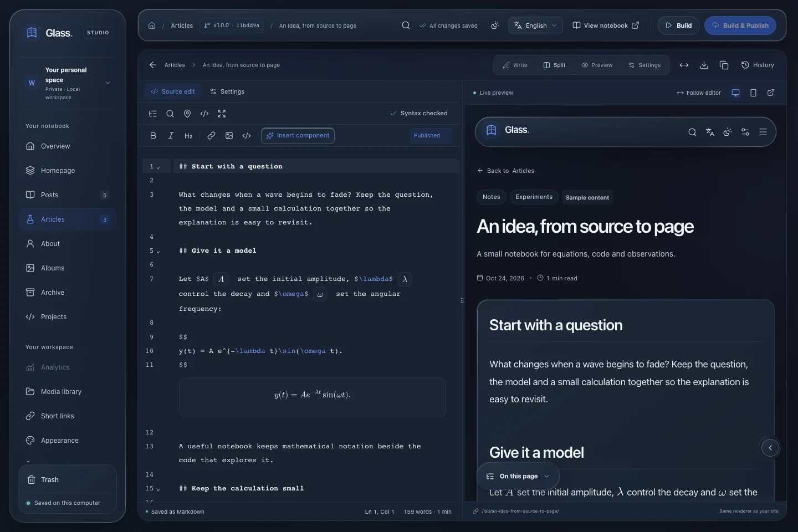Open search from the top header bar

tap(406, 25)
